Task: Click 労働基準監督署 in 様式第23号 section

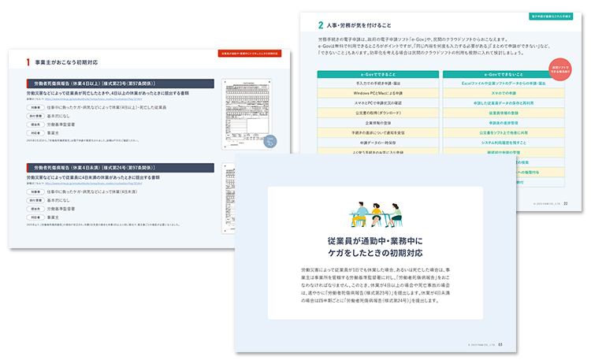Action: pyautogui.click(x=61, y=124)
